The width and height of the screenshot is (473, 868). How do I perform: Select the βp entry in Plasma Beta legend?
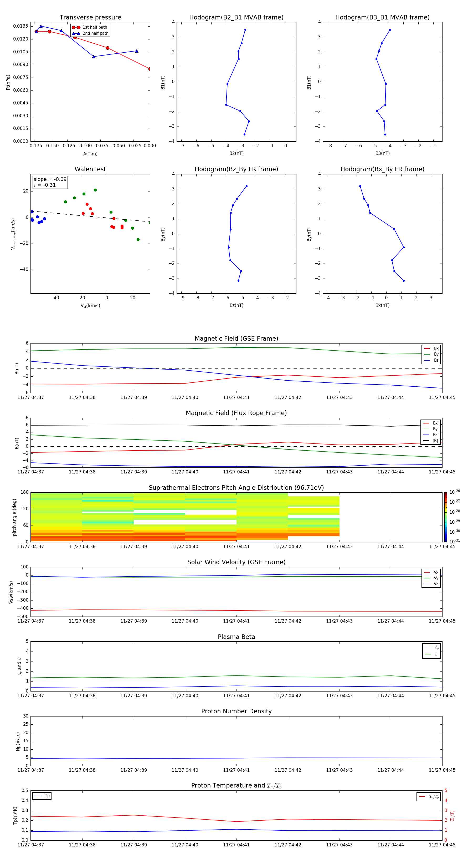click(431, 647)
